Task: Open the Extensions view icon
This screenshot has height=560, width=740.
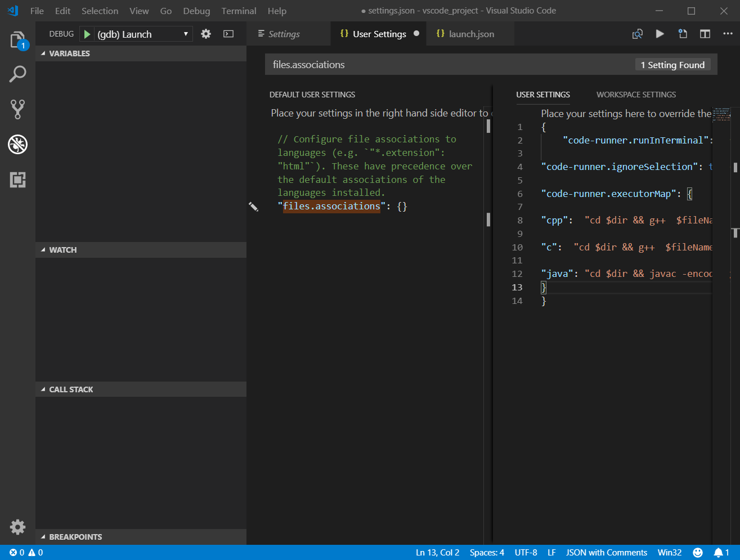Action: click(17, 180)
